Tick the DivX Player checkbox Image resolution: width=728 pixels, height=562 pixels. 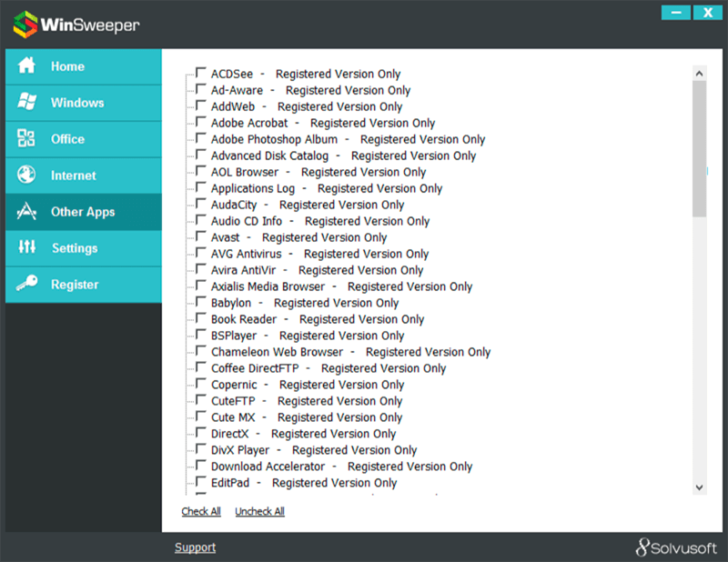coord(200,449)
